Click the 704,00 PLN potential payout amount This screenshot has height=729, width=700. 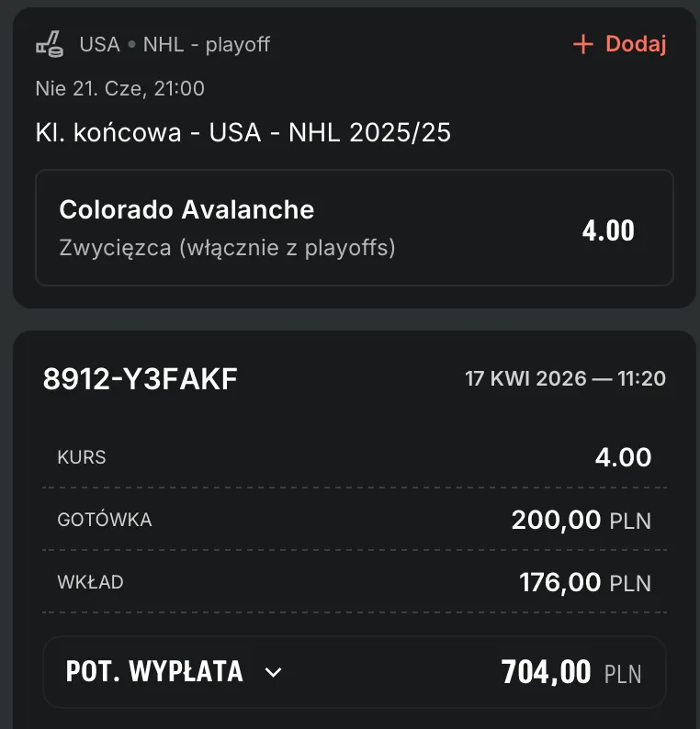click(x=570, y=673)
